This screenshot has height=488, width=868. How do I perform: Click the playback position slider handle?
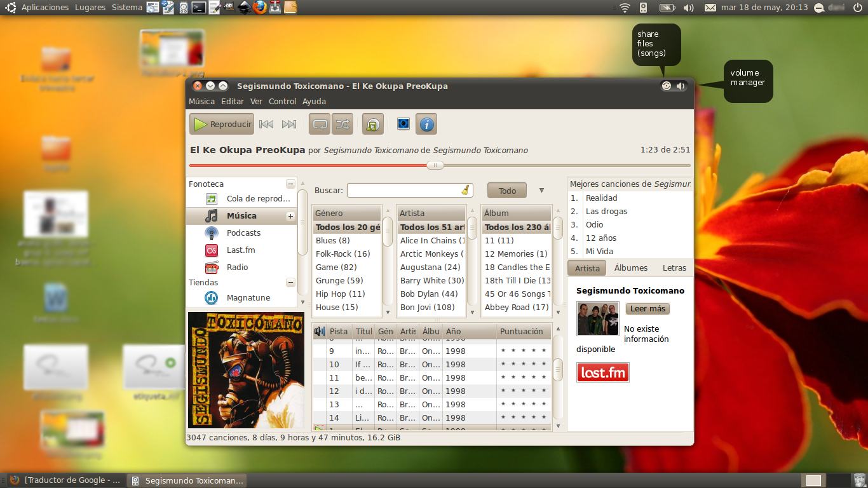click(x=435, y=165)
